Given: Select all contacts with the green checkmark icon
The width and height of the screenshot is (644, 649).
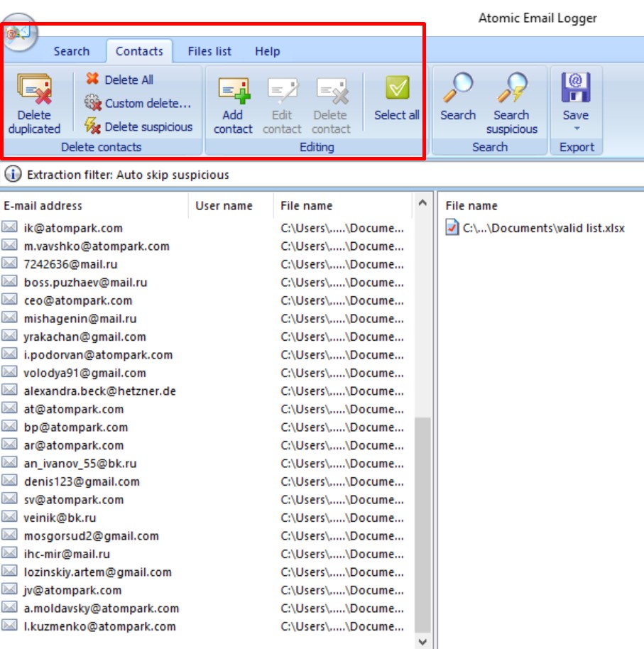Looking at the screenshot, I should (395, 103).
